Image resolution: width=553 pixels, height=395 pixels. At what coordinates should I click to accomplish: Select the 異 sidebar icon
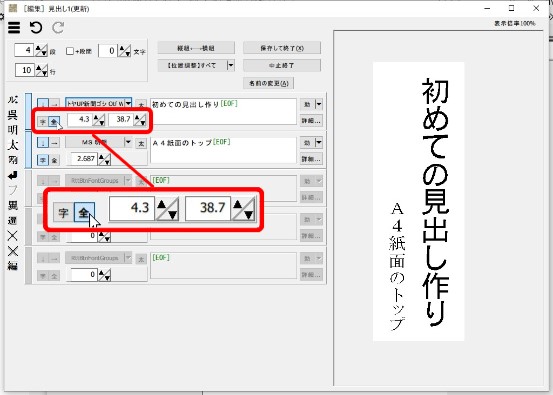tap(13, 205)
